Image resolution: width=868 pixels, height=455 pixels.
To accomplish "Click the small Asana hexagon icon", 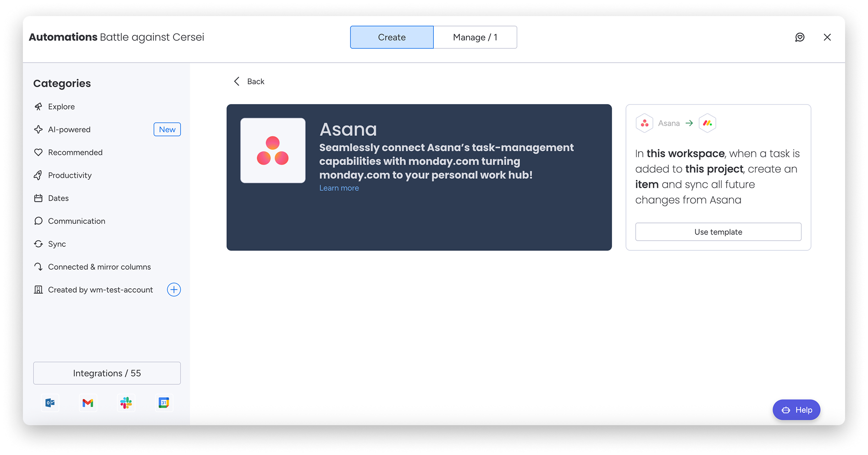I will [x=644, y=123].
